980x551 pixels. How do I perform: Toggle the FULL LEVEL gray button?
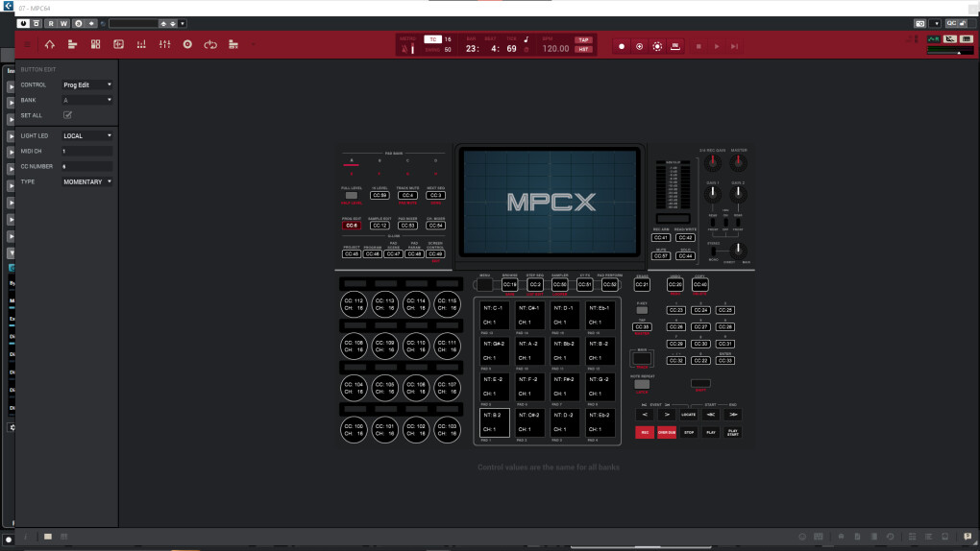352,195
